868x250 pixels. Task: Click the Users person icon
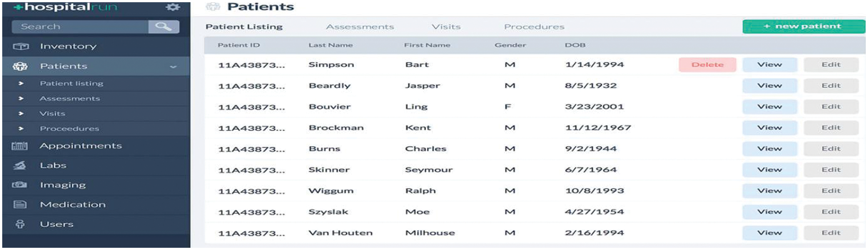click(x=20, y=224)
